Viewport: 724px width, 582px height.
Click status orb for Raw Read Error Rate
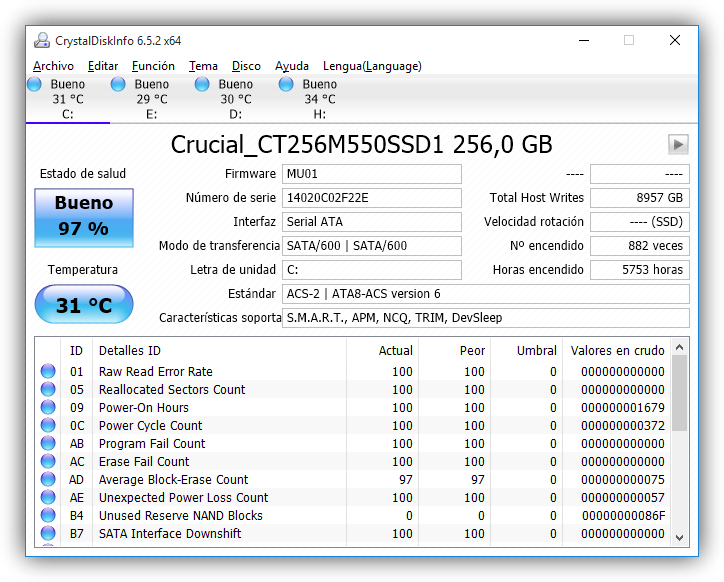pyautogui.click(x=48, y=371)
